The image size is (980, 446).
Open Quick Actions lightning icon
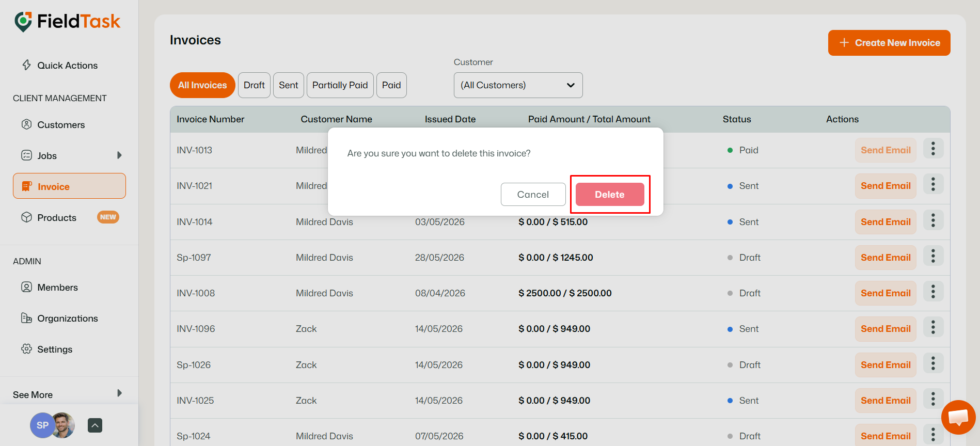(26, 65)
